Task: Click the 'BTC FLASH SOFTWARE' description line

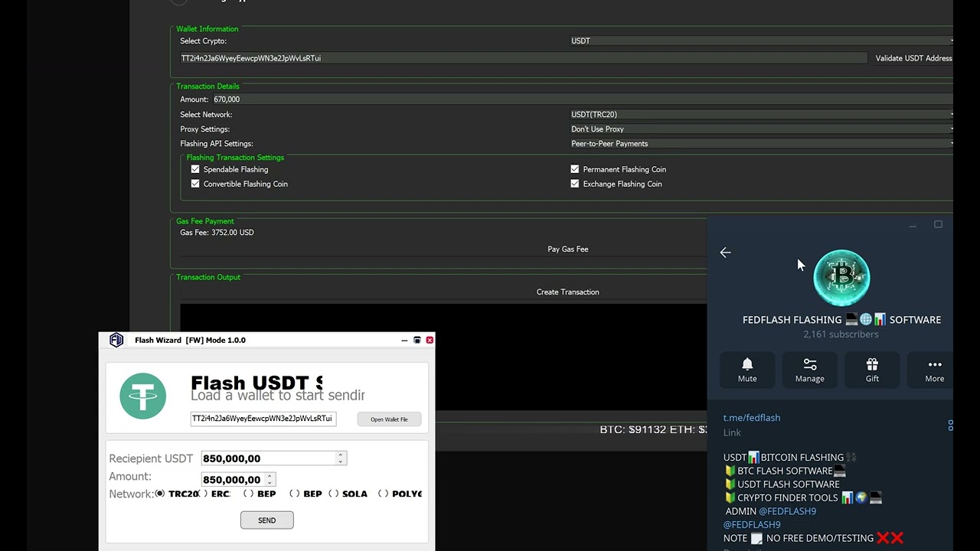Action: point(785,471)
